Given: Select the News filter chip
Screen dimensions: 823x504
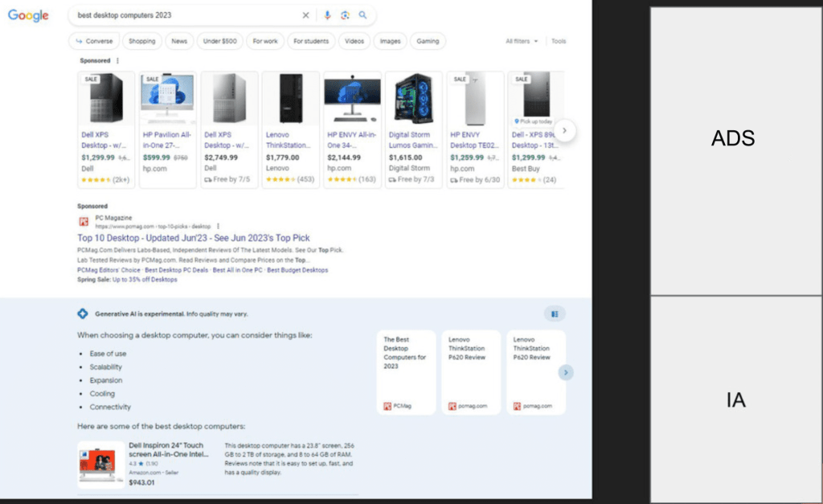Looking at the screenshot, I should [179, 41].
